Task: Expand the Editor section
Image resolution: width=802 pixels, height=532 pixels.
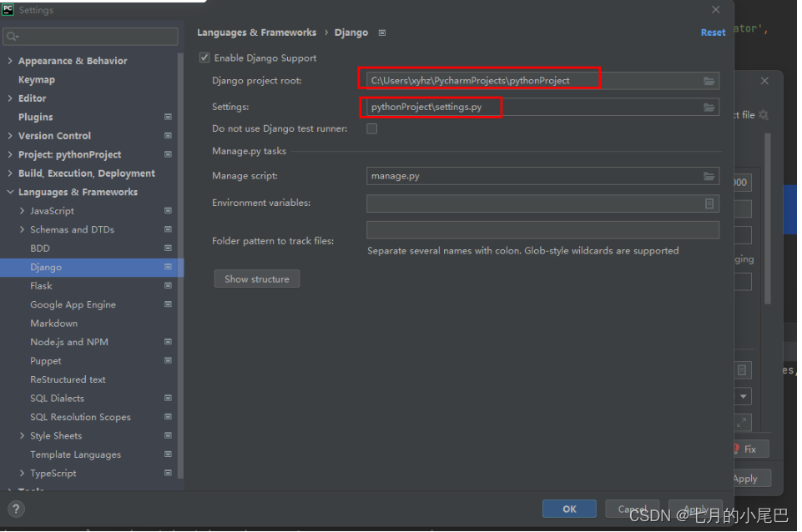Action: point(10,98)
